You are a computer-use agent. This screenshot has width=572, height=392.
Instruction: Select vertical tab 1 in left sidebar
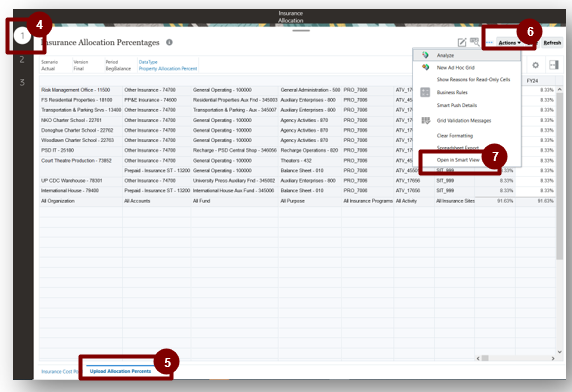22,36
